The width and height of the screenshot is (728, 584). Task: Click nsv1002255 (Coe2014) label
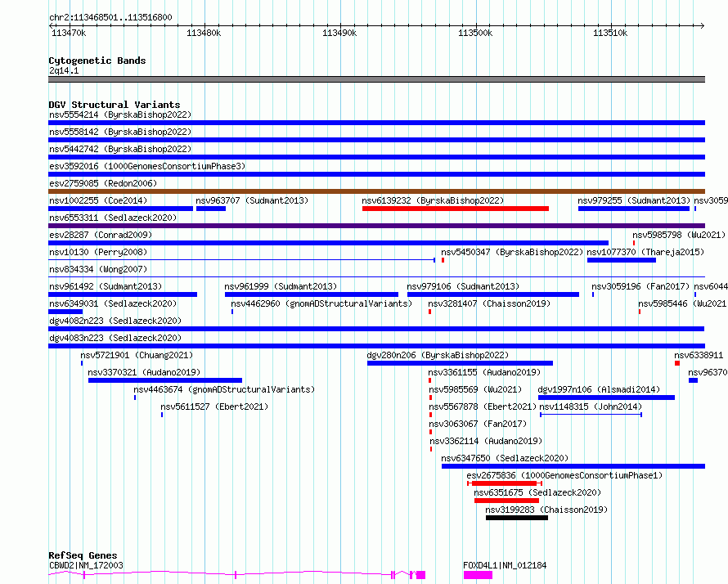98,200
